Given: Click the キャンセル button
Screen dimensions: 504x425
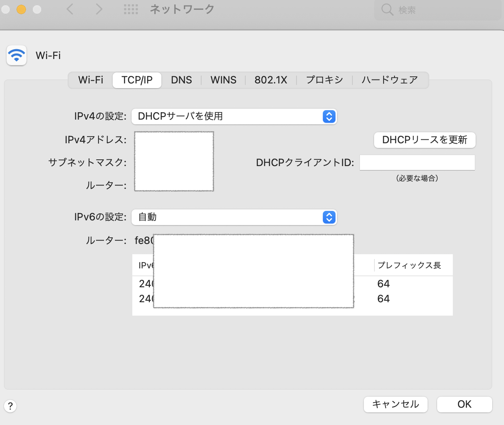Looking at the screenshot, I should point(395,405).
